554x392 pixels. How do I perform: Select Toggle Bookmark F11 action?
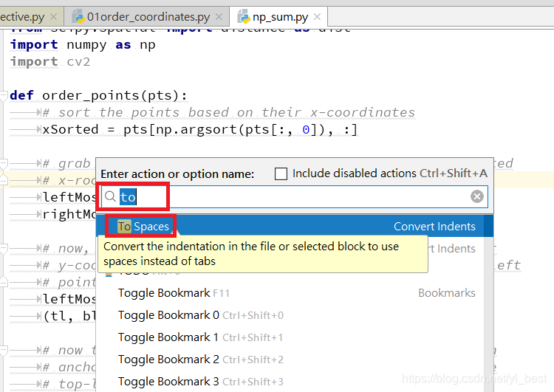290,293
